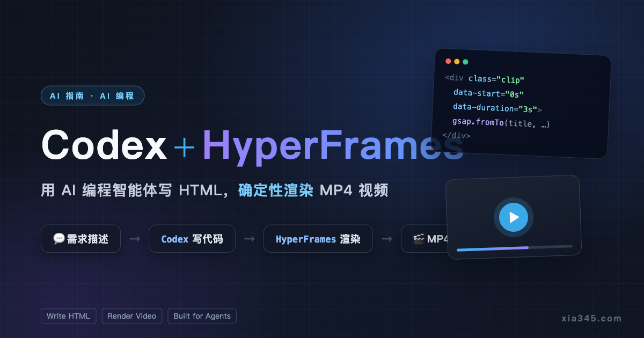Image resolution: width=644 pixels, height=338 pixels.
Task: Click the closing </div> code line
Action: (x=456, y=135)
